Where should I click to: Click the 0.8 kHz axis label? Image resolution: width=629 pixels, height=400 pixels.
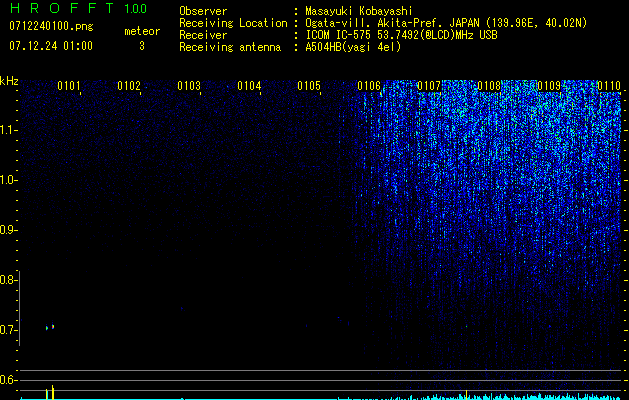7,280
